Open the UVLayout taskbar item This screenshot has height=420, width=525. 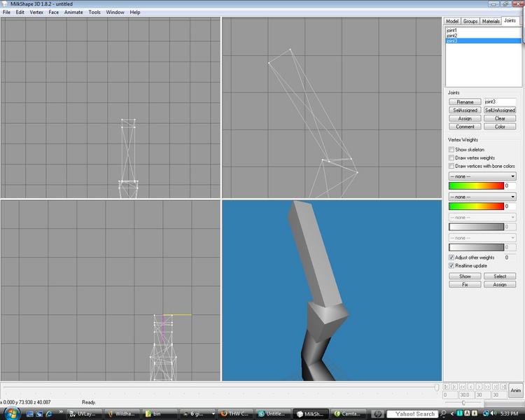coord(84,414)
